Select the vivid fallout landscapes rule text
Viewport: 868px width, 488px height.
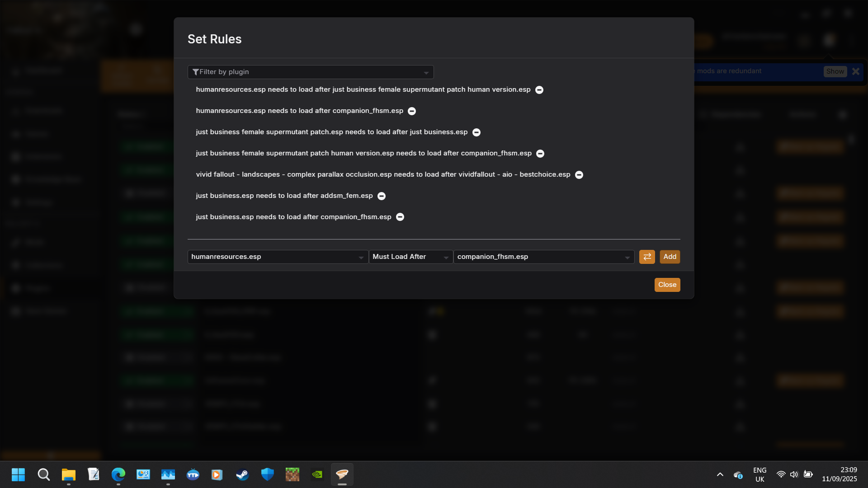click(383, 174)
